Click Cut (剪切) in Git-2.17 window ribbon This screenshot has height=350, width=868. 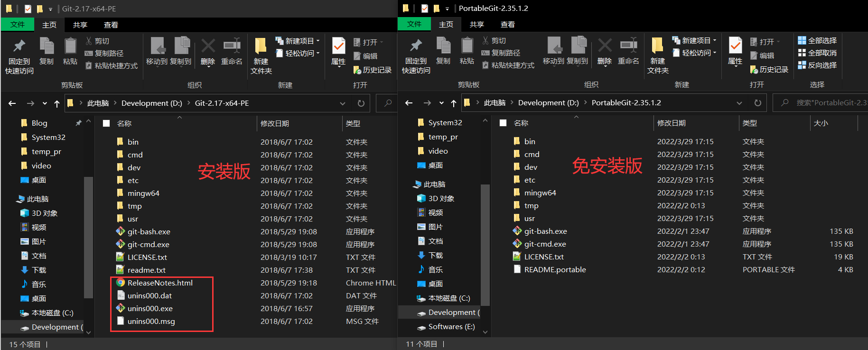(97, 41)
